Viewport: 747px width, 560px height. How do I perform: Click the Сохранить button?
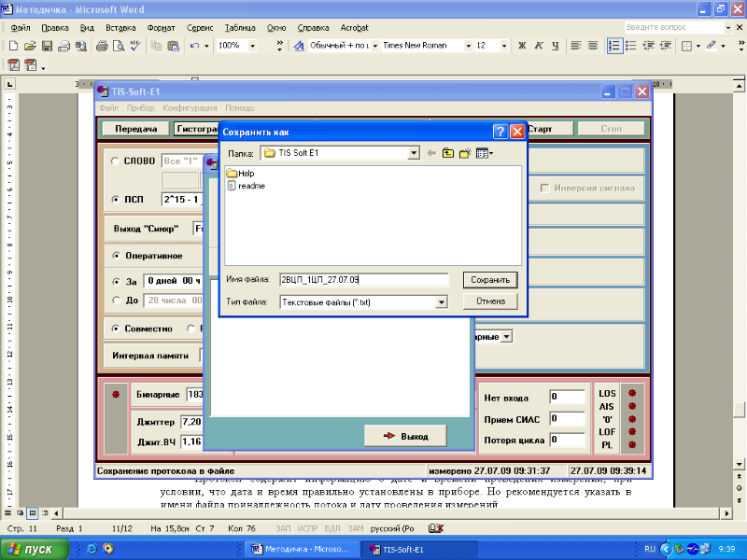[x=490, y=280]
